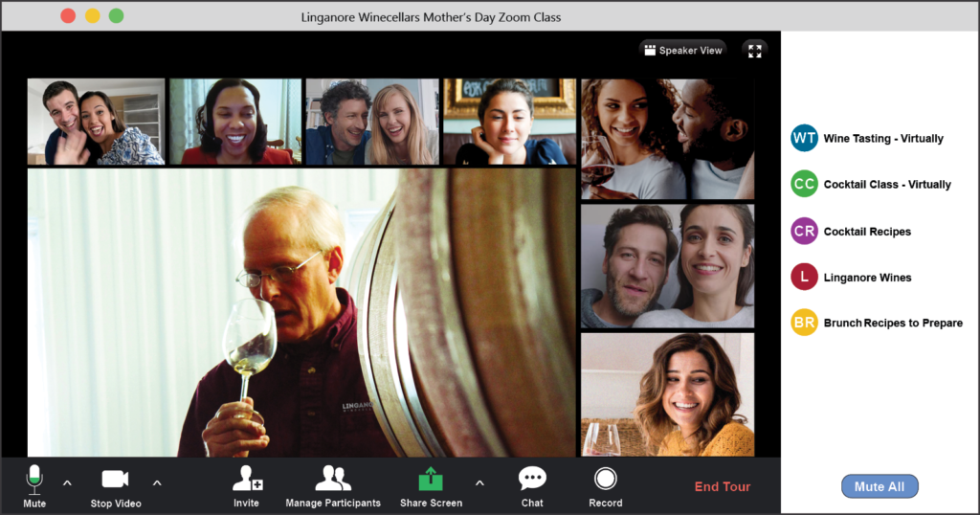Click main speaker video of winemaker
Screen dimensions: 980x515
(301, 312)
